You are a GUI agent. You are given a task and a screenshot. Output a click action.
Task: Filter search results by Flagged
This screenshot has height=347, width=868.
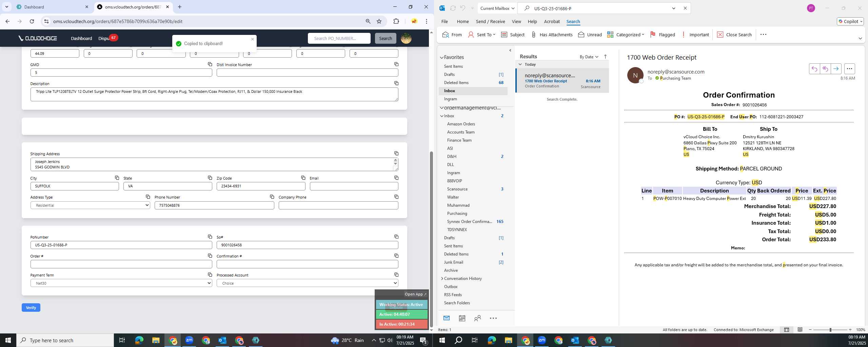pos(663,35)
